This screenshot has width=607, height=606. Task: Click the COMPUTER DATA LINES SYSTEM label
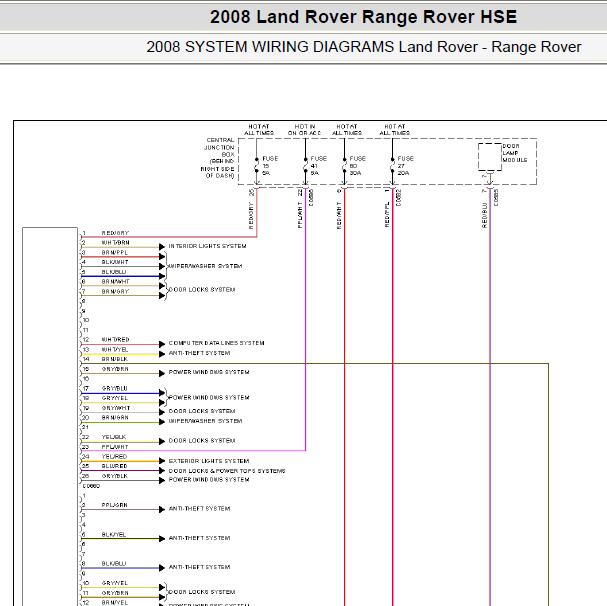(x=216, y=343)
